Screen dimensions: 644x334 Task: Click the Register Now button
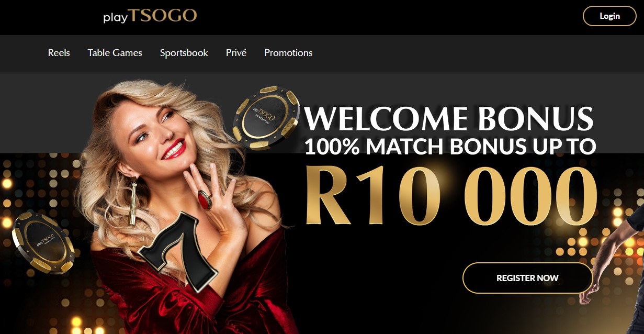pyautogui.click(x=527, y=278)
